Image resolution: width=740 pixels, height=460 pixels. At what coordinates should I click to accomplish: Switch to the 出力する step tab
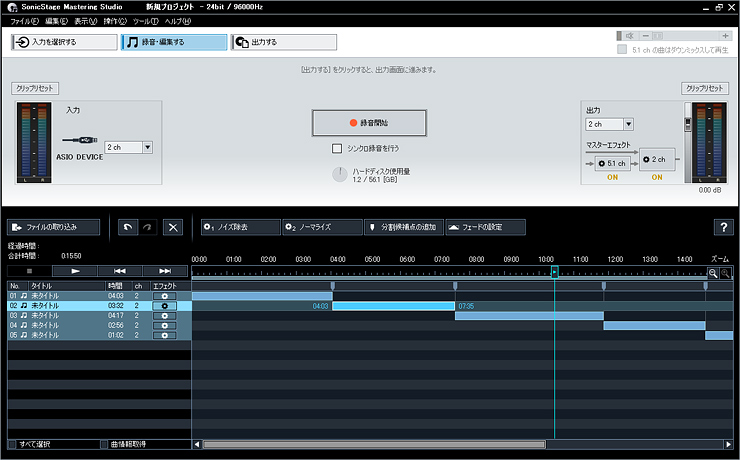click(285, 42)
